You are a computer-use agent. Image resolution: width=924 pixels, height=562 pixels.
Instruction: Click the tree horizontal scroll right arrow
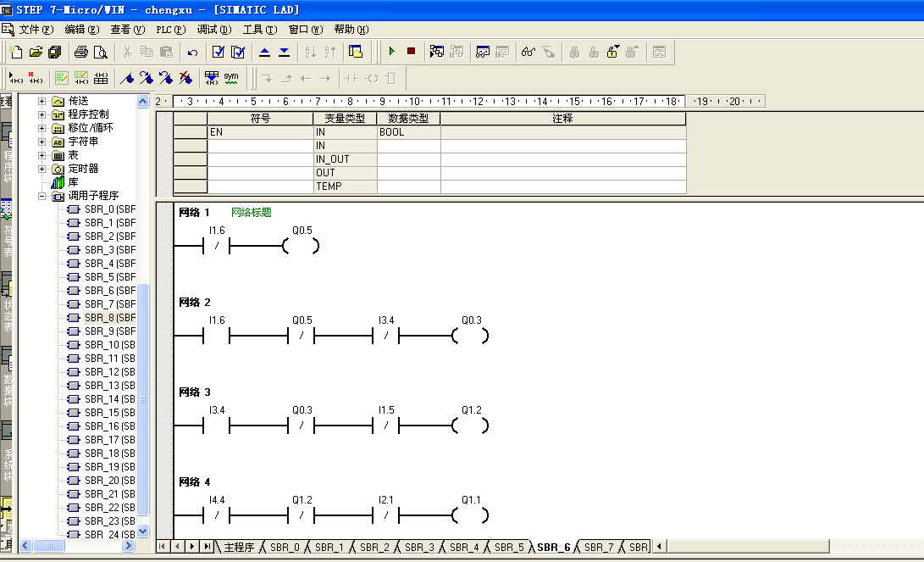[129, 546]
